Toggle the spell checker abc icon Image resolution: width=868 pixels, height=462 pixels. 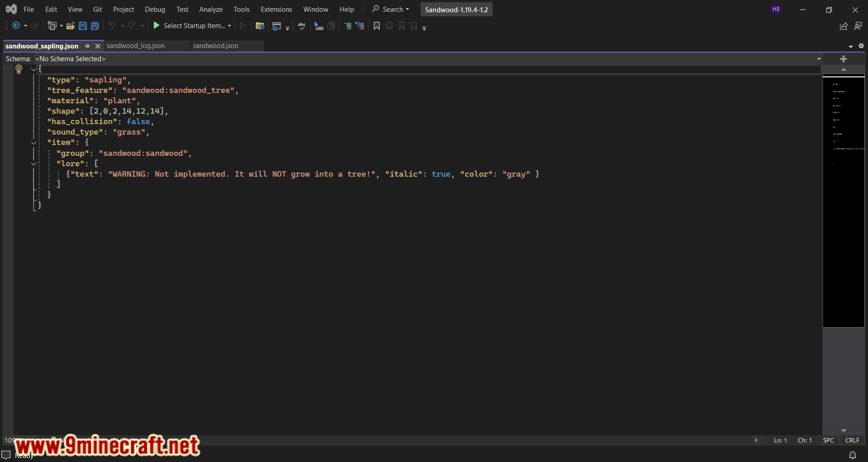(x=302, y=26)
